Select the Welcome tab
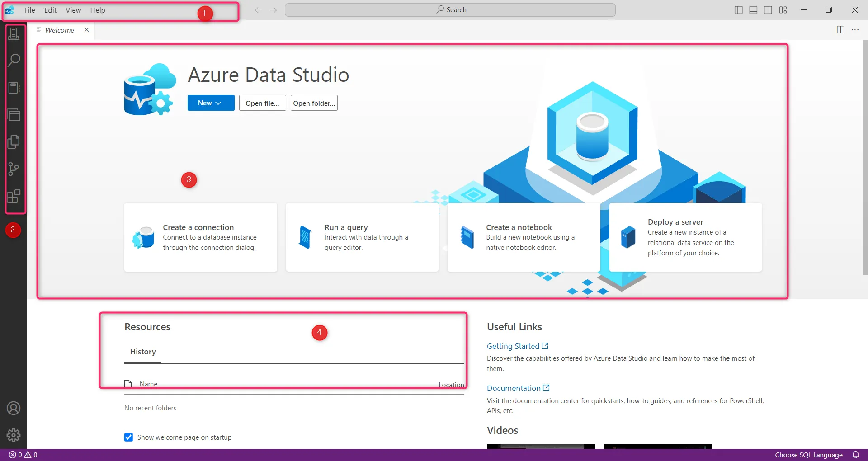The image size is (868, 461). (x=60, y=30)
